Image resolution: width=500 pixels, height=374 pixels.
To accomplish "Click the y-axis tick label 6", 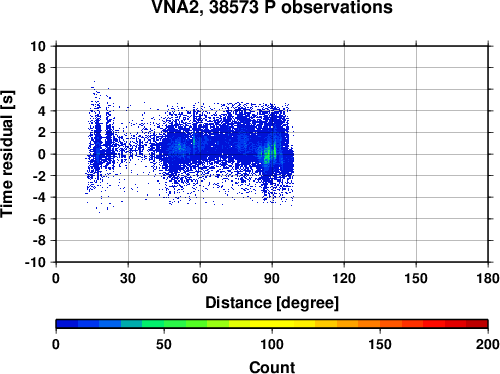I will coord(42,89).
